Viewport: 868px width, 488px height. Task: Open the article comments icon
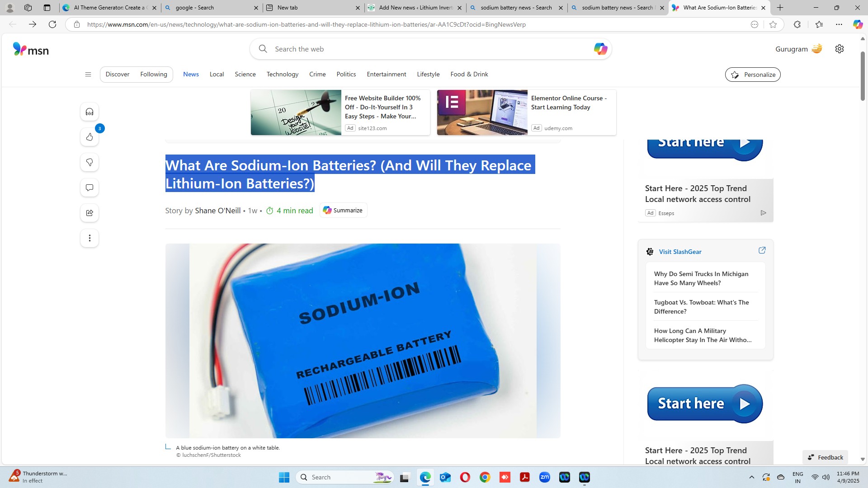coord(90,188)
